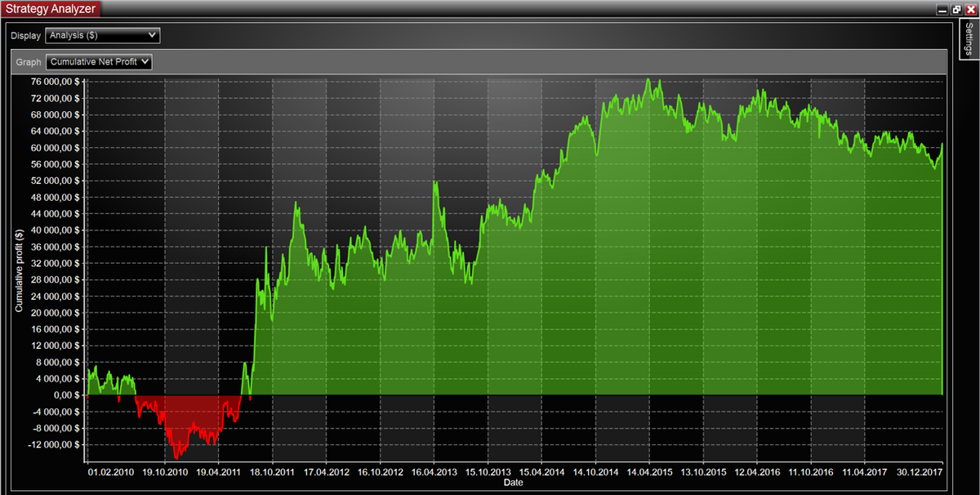
Task: Click the Cumulative profit ($) axis title
Action: click(x=19, y=270)
